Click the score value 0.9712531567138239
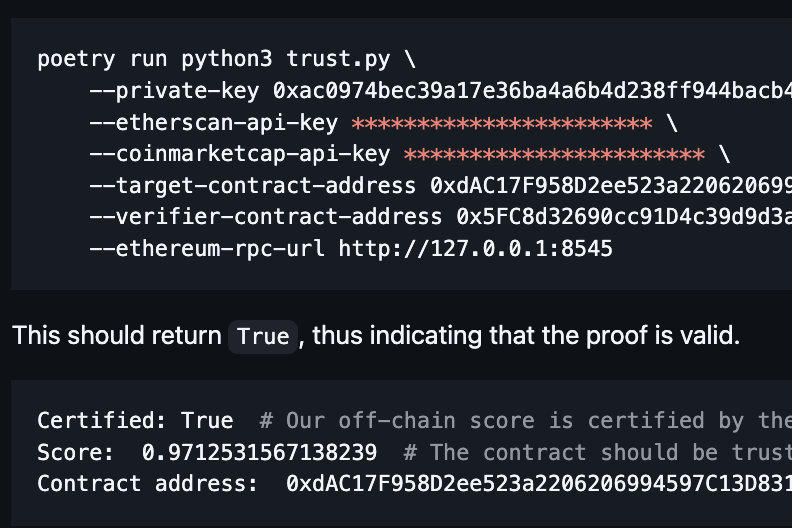792x528 pixels. click(x=260, y=452)
